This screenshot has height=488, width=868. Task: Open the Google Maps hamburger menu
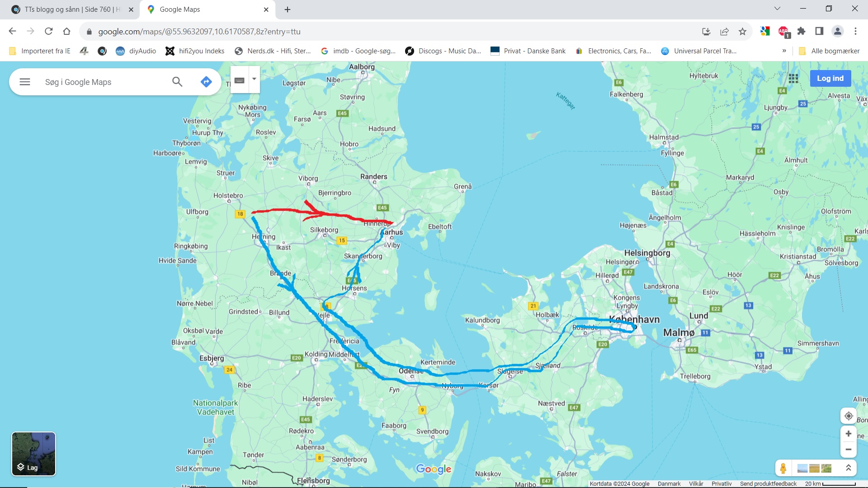click(25, 82)
